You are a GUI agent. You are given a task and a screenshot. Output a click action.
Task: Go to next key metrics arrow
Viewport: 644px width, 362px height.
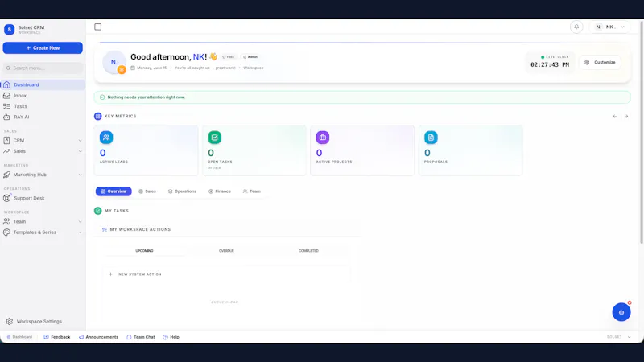(x=626, y=117)
